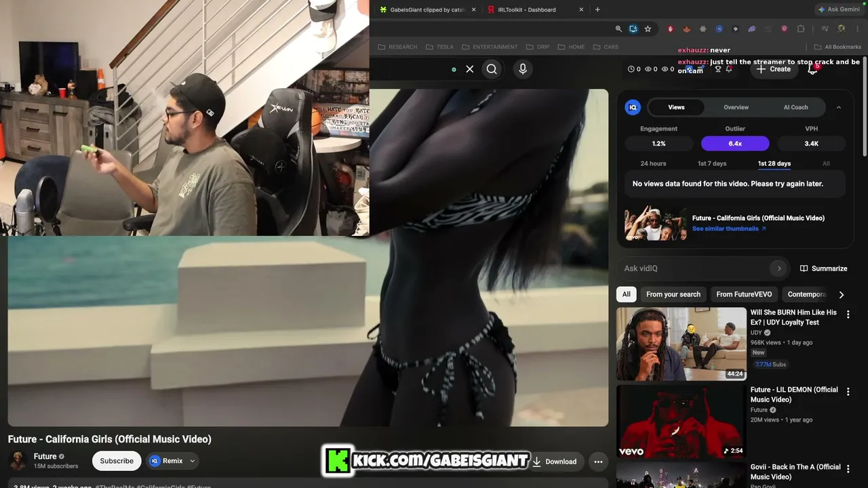Select the 1st 28 days views range
868x488 pixels.
[774, 163]
